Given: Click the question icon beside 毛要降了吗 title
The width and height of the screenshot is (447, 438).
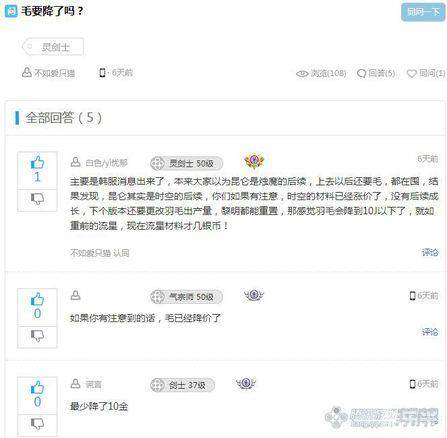Looking at the screenshot, I should point(11,11).
